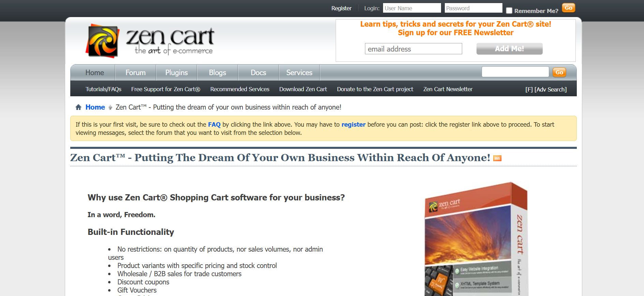This screenshot has width=644, height=296.
Task: Open the Blogs tab
Action: 217,72
